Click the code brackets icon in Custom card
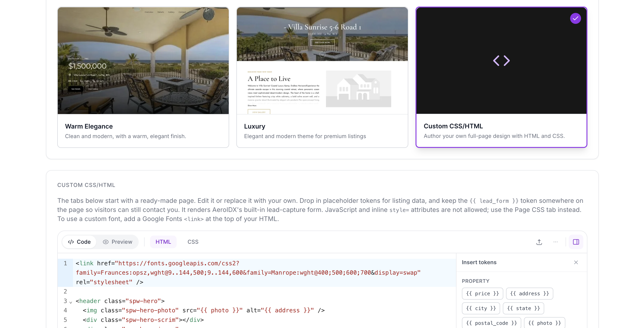Viewport: 644px width, 328px height. [x=501, y=60]
